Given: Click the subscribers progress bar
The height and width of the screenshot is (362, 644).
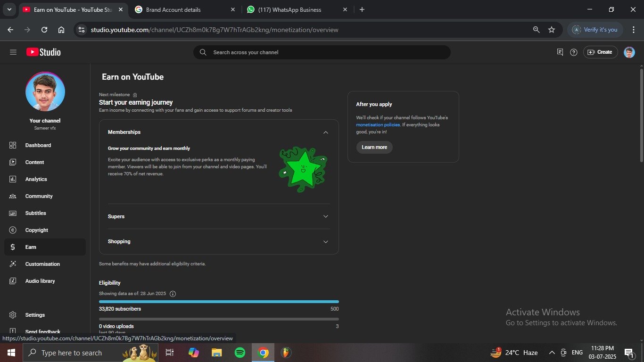Looking at the screenshot, I should click(219, 302).
